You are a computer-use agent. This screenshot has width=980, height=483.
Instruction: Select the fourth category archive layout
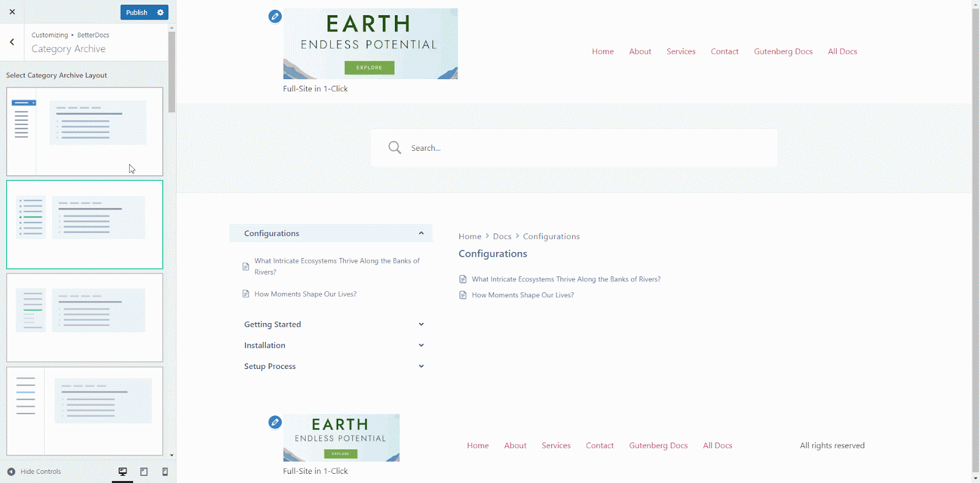pos(85,410)
